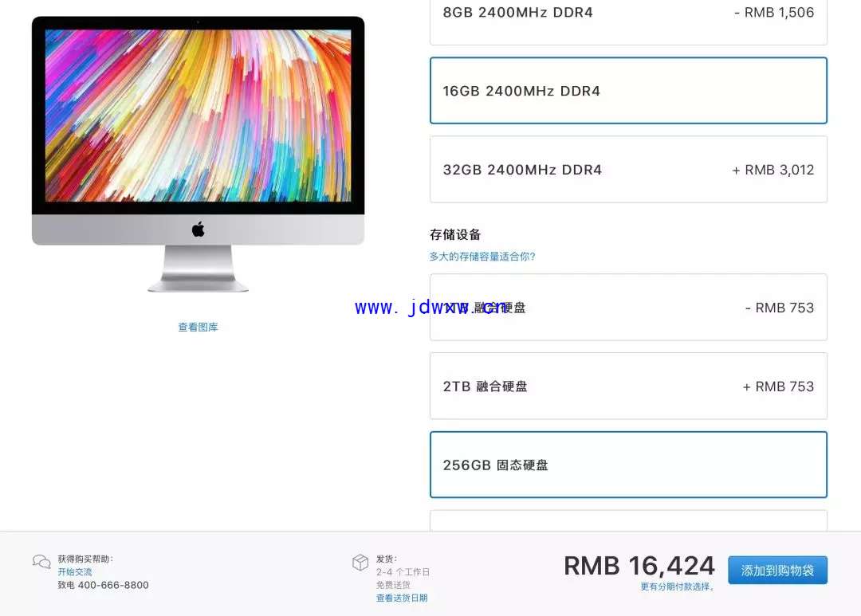
Task: Click the 开始交流 chat link
Action: click(x=75, y=572)
